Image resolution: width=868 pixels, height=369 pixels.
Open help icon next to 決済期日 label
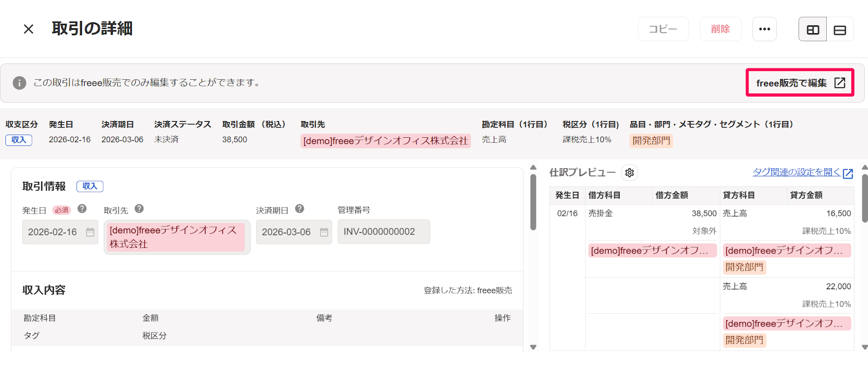[x=299, y=208]
